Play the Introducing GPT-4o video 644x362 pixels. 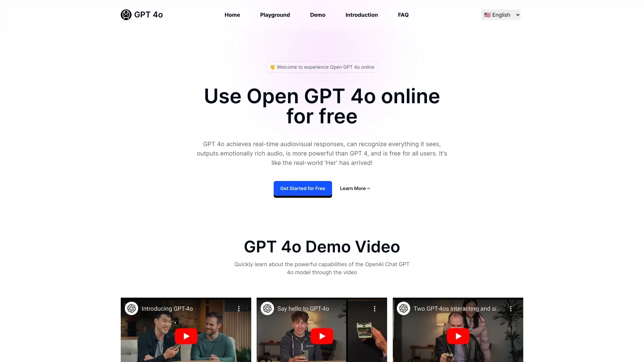point(186,336)
